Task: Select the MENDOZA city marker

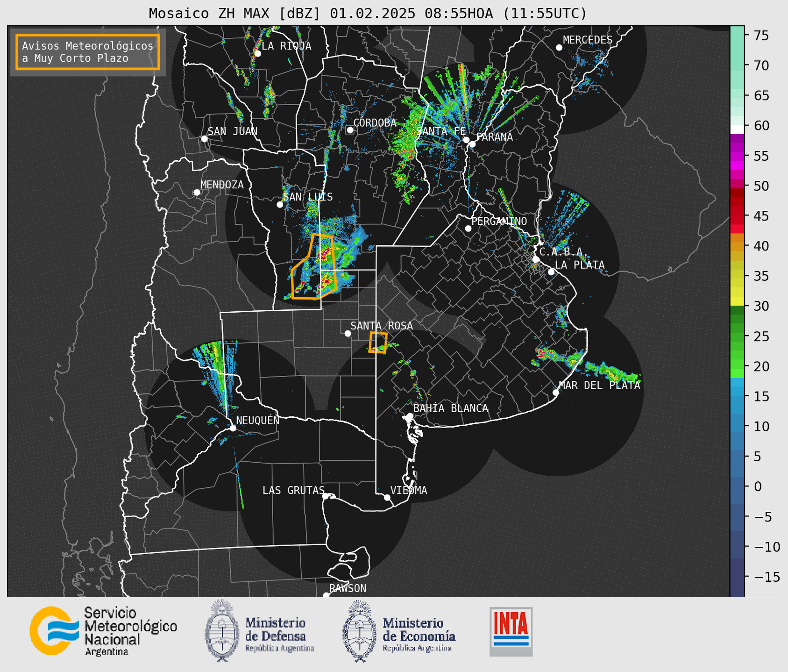Action: tap(197, 193)
